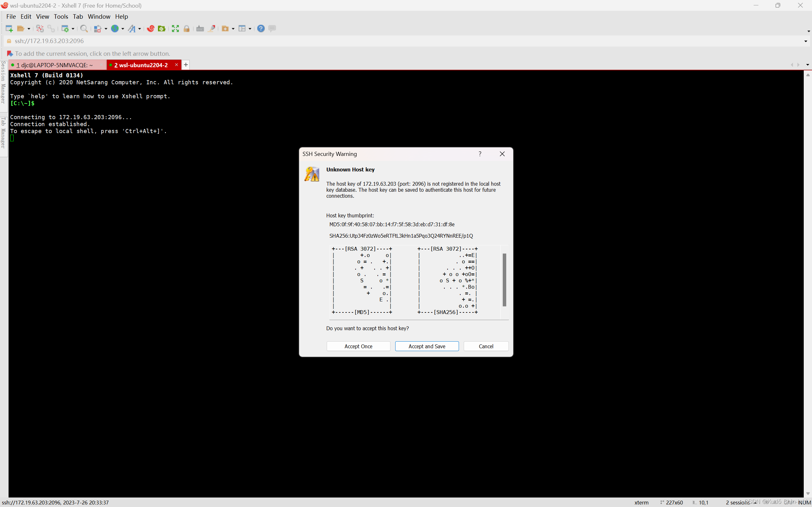Click the SSH security warning help button
This screenshot has width=812, height=507.
pyautogui.click(x=480, y=154)
